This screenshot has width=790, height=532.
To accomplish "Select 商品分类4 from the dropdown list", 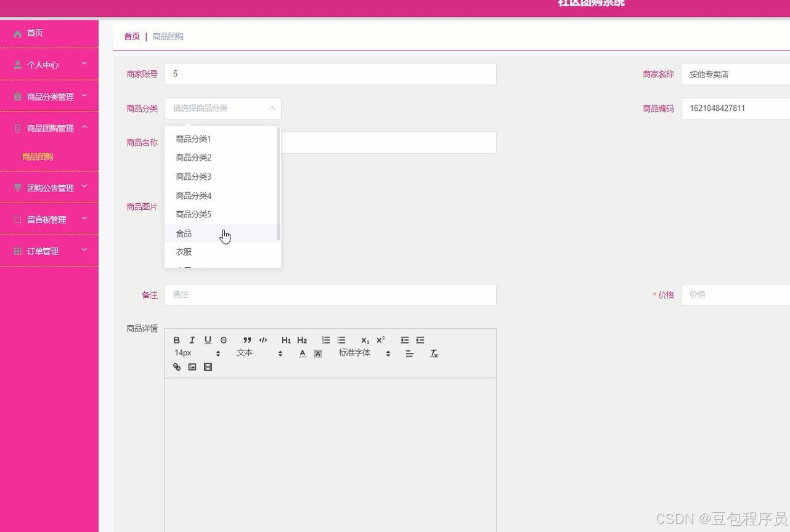I will pos(221,196).
